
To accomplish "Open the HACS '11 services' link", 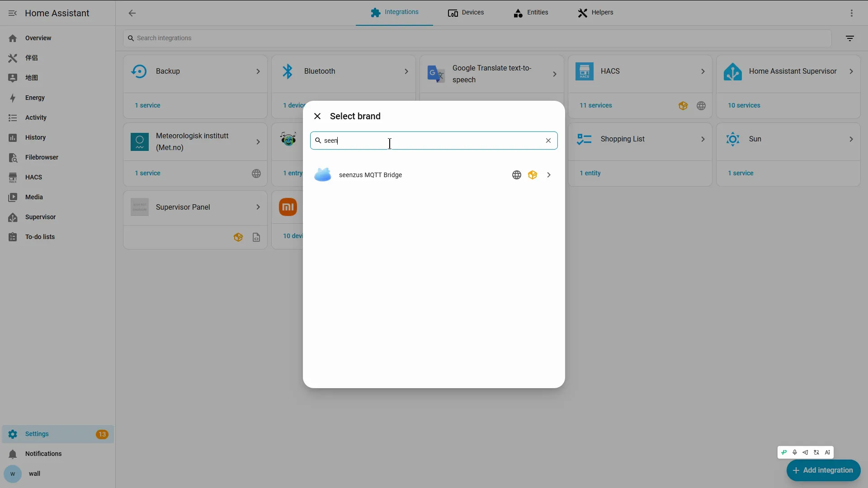I will tap(596, 105).
